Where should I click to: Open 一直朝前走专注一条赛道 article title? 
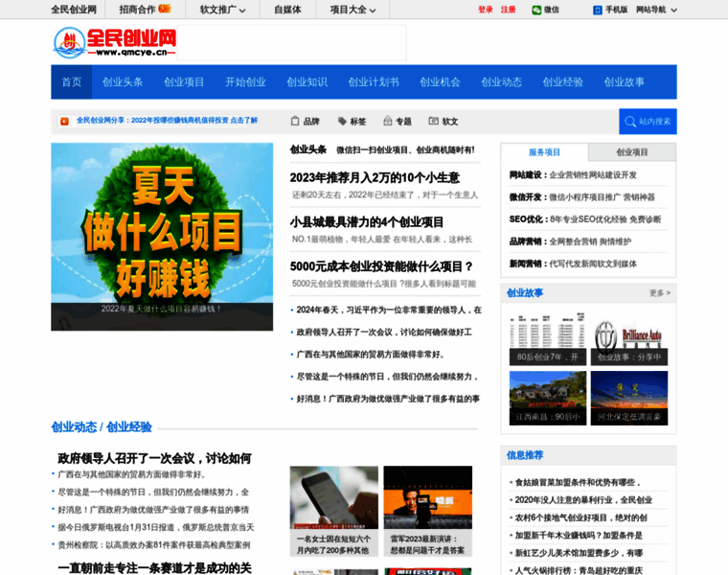pos(154,568)
